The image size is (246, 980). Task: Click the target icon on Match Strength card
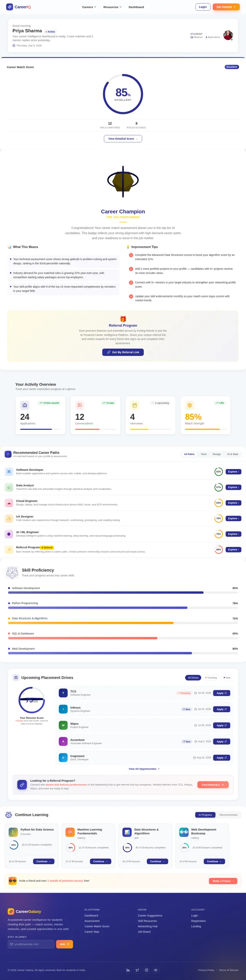[189, 405]
